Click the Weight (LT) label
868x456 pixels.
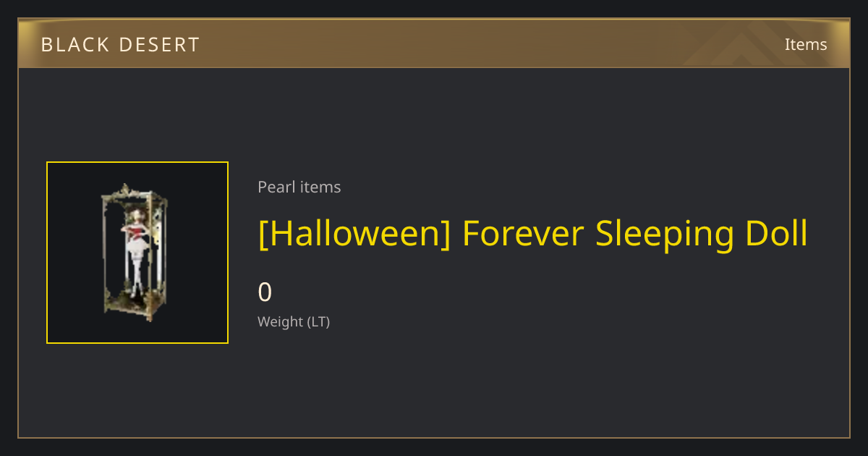[294, 321]
